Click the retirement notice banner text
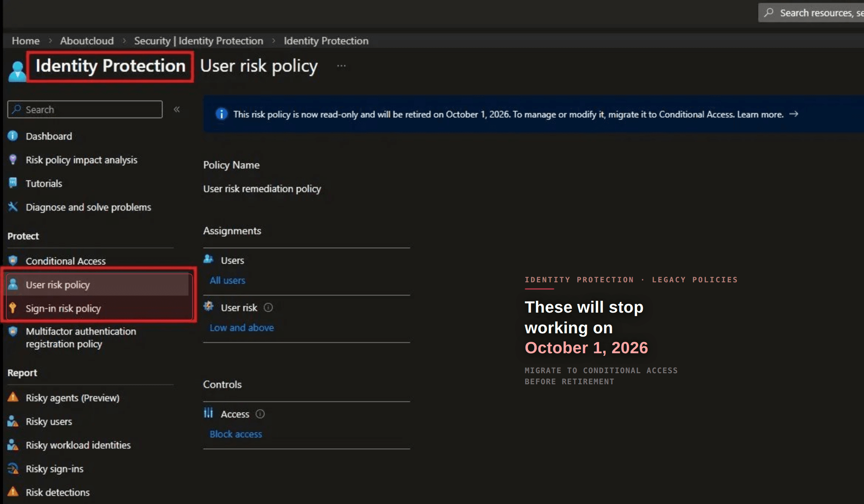The width and height of the screenshot is (864, 504). pyautogui.click(x=508, y=114)
